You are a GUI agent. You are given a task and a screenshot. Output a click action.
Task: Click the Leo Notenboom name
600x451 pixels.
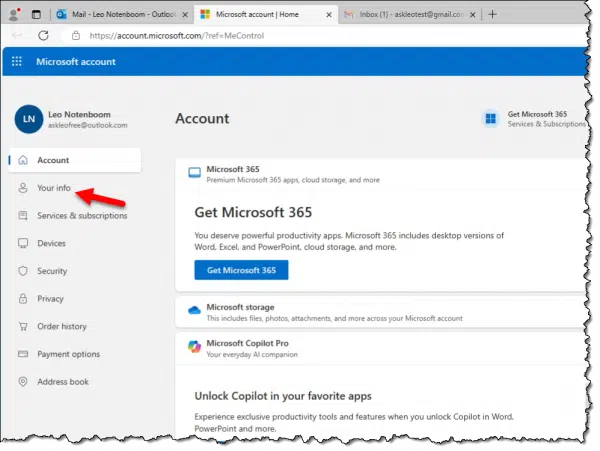79,114
